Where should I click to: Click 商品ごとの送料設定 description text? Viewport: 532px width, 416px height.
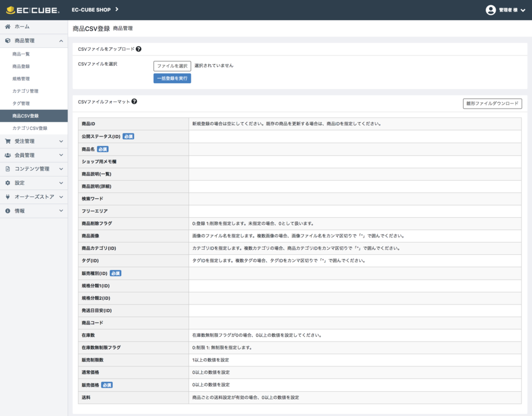[x=246, y=398]
